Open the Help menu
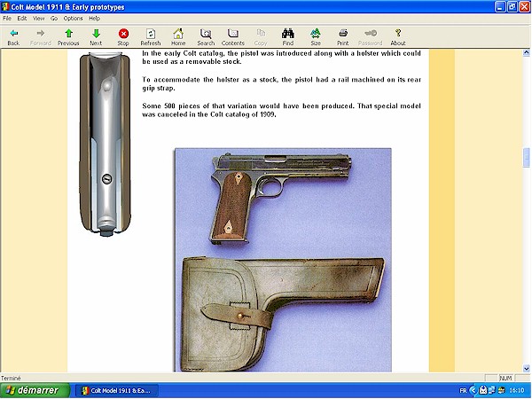This screenshot has height=399, width=532. pos(94,19)
